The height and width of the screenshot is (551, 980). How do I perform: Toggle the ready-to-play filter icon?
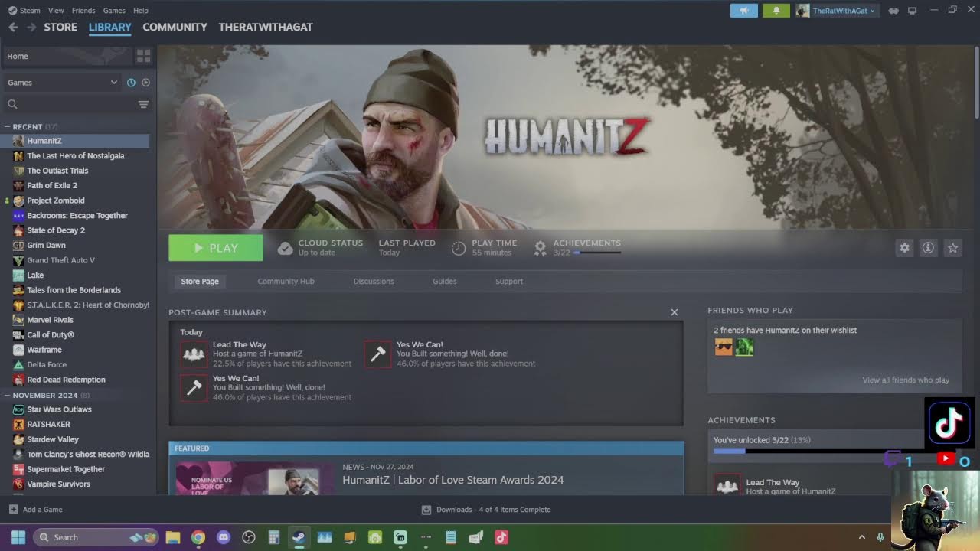click(145, 83)
